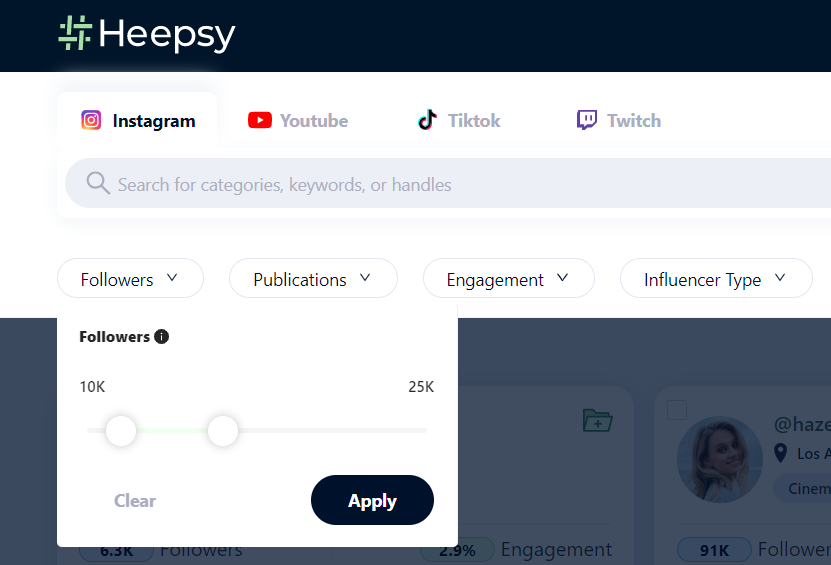Open the @haze profile photo
This screenshot has width=831, height=565.
click(720, 460)
